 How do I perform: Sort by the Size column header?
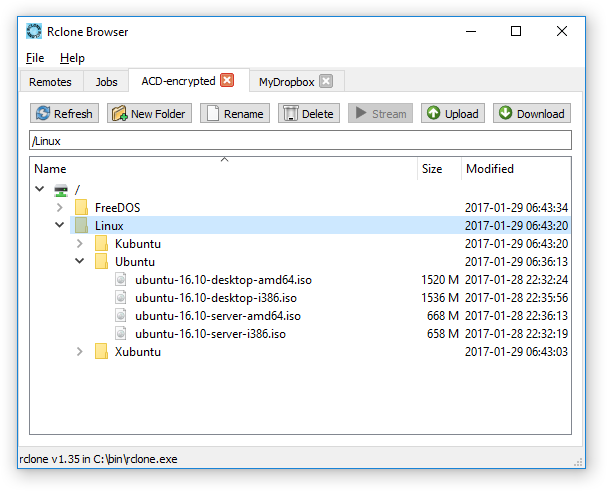439,169
